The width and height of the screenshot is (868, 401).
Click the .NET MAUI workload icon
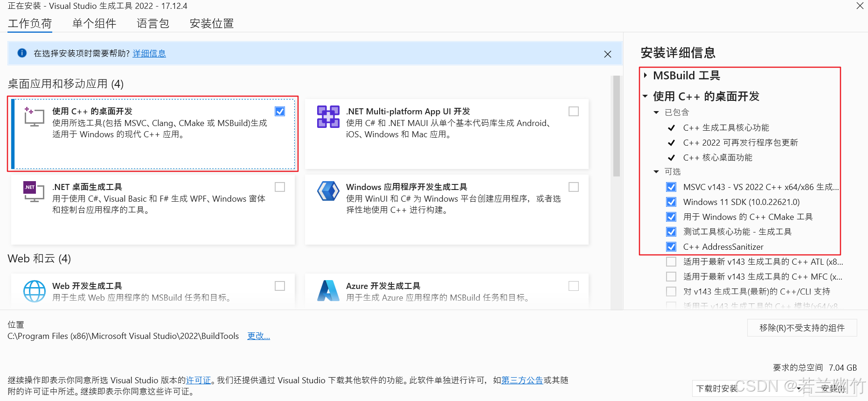pyautogui.click(x=328, y=117)
